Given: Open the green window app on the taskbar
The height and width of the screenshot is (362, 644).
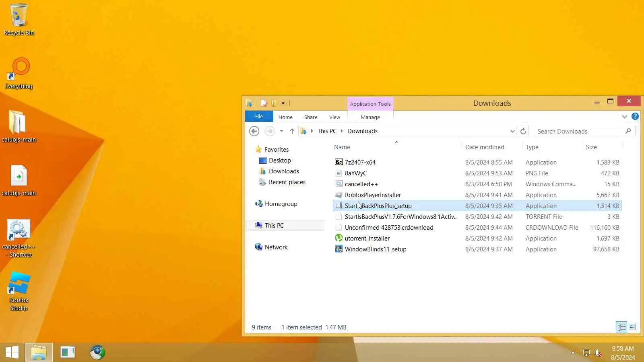Looking at the screenshot, I should coord(68,352).
